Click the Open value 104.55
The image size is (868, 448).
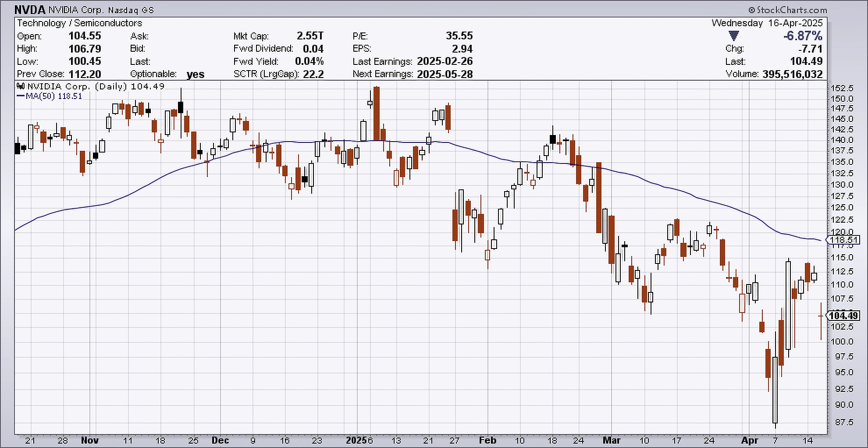pyautogui.click(x=85, y=36)
